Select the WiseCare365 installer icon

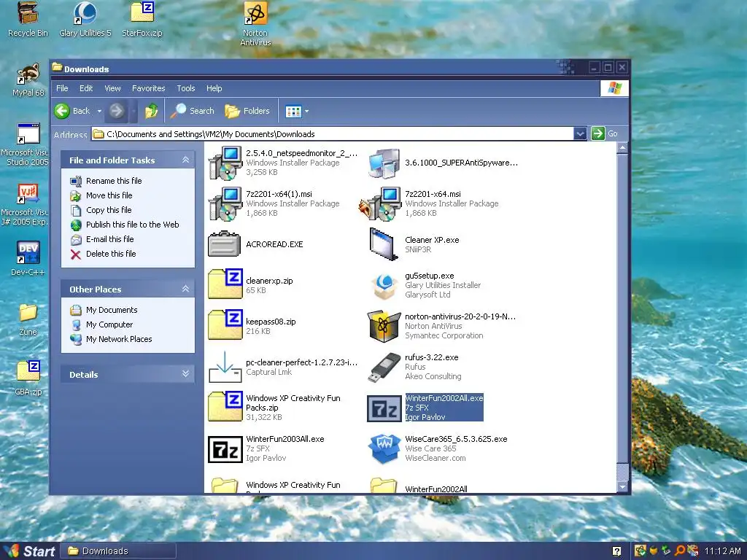(384, 448)
